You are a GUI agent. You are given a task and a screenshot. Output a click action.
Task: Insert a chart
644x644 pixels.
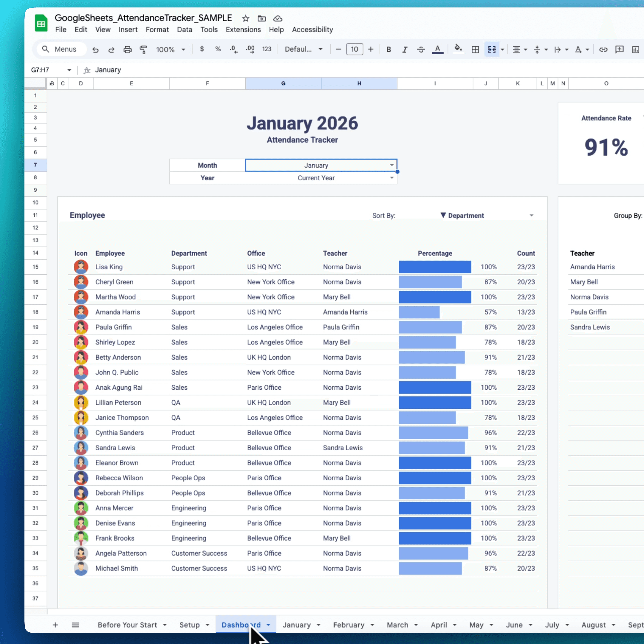pyautogui.click(x=635, y=49)
